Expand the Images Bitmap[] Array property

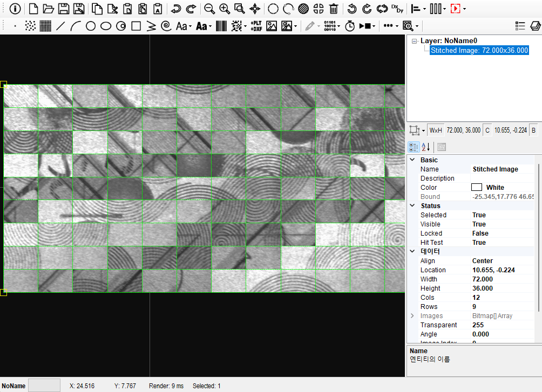412,316
